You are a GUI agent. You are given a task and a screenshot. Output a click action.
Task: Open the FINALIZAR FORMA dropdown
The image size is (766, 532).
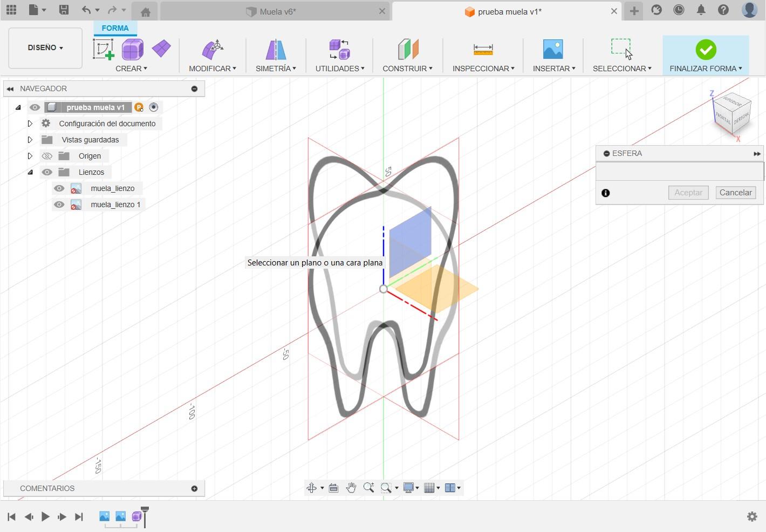pyautogui.click(x=706, y=69)
